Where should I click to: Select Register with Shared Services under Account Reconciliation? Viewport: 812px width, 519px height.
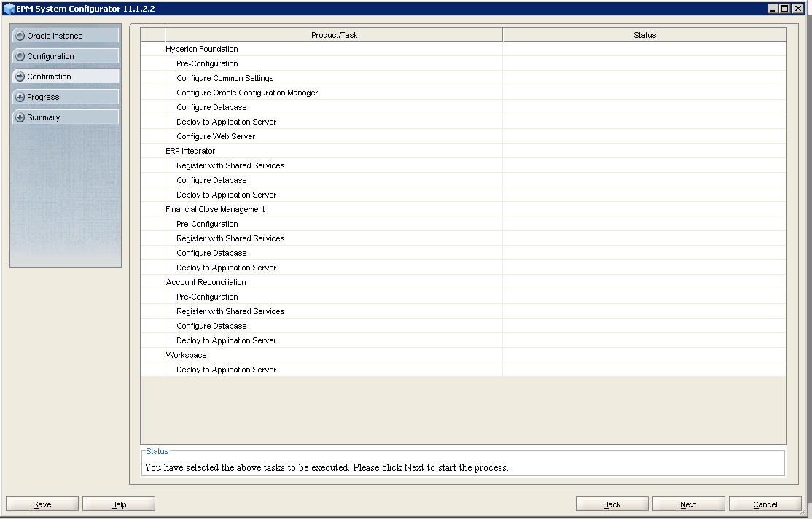[464, 311]
